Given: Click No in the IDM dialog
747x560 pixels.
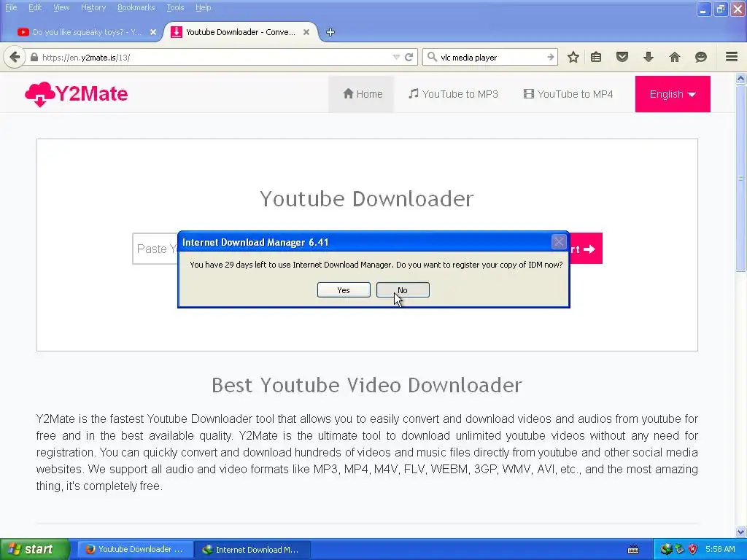Looking at the screenshot, I should 403,290.
